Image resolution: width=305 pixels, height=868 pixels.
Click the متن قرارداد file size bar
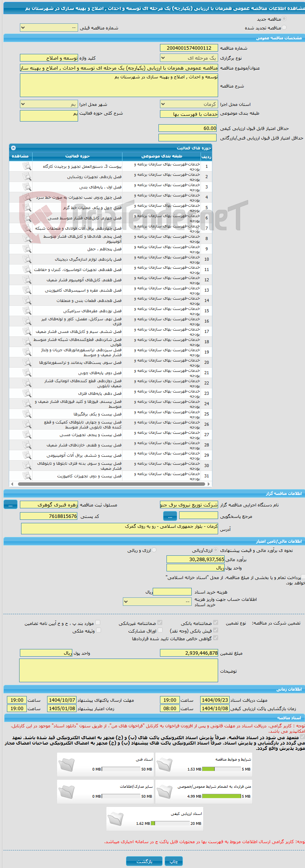tap(221, 796)
